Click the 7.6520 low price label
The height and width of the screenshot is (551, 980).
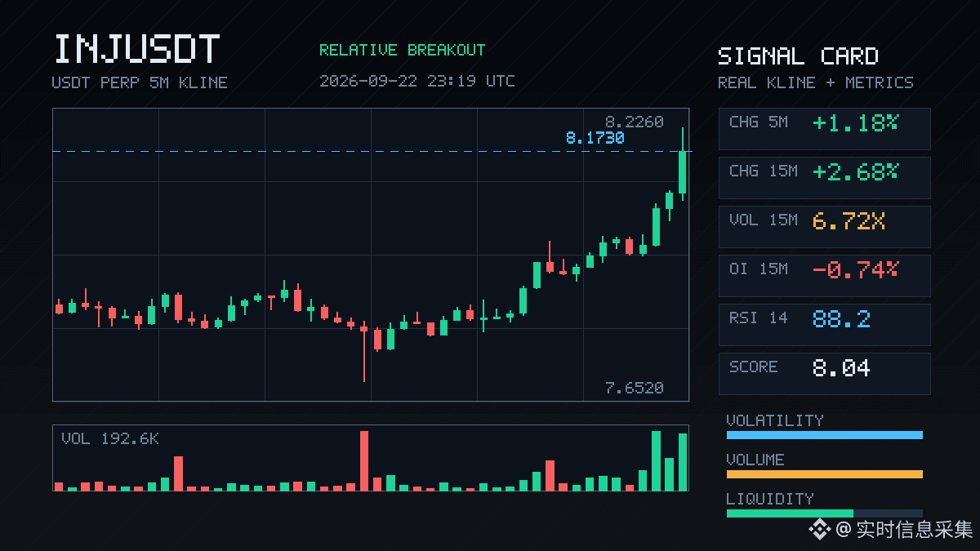634,388
